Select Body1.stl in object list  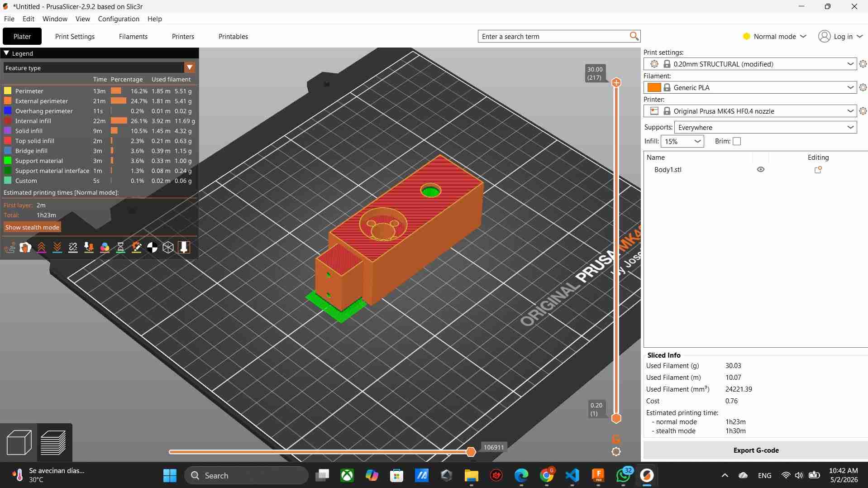point(668,170)
